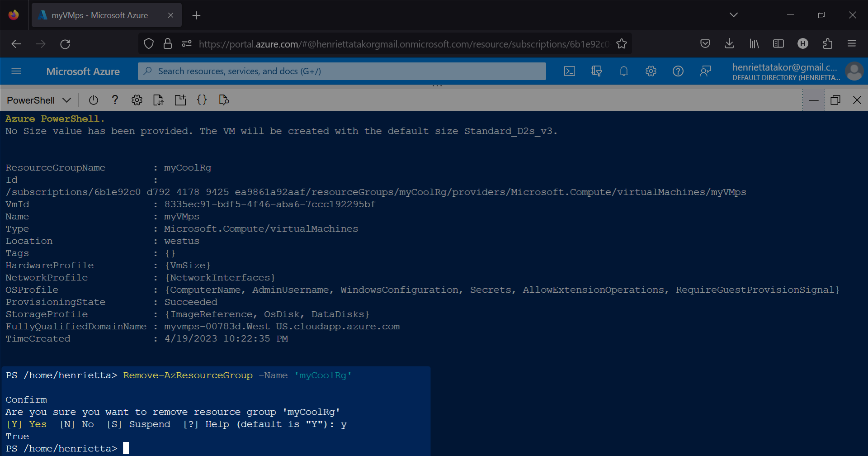Click the Name value myVMps
Screen dimensions: 868x456
click(182, 216)
